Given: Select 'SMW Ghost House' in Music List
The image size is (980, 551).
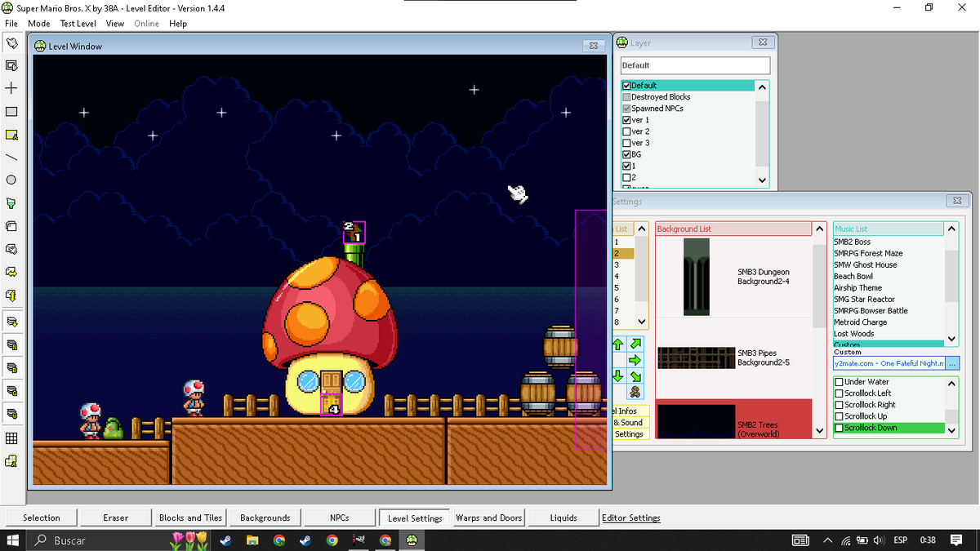Looking at the screenshot, I should pos(865,264).
